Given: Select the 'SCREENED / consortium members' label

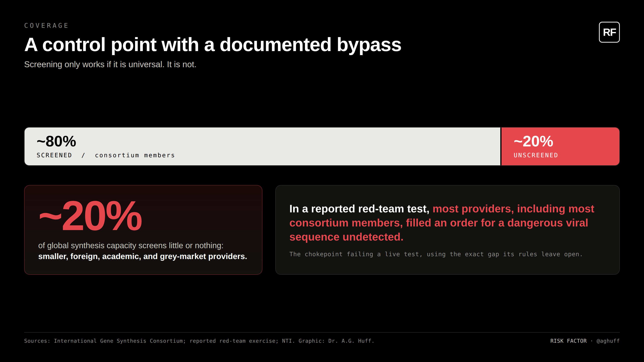Looking at the screenshot, I should point(105,155).
